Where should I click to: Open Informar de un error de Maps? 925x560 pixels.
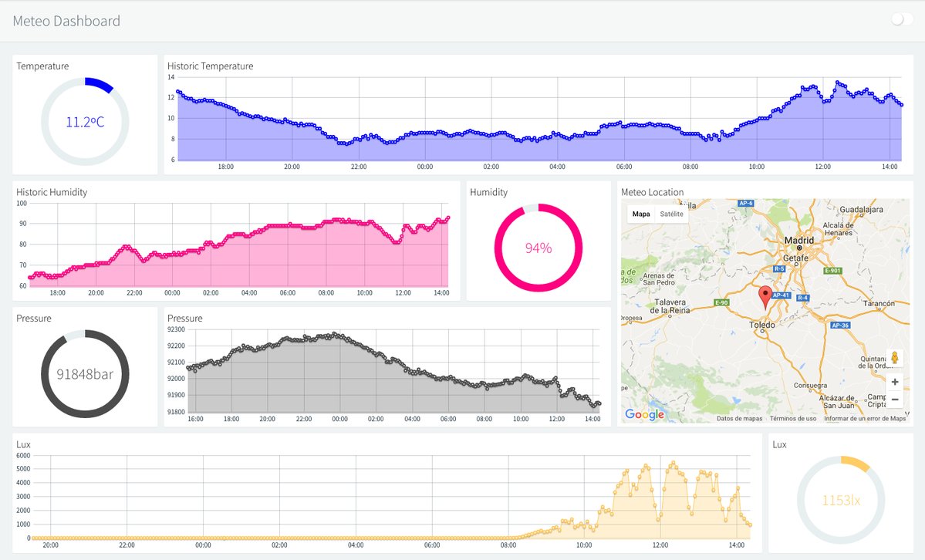tap(864, 419)
